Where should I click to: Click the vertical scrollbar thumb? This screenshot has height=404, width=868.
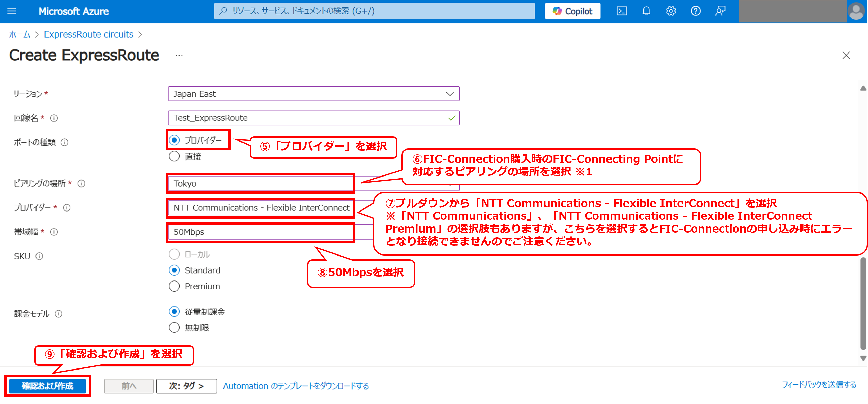point(863,303)
